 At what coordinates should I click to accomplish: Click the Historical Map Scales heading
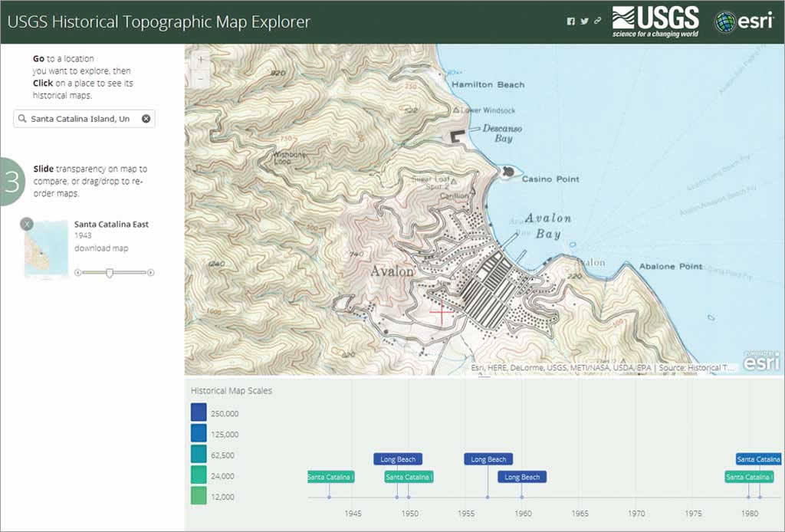pyautogui.click(x=232, y=390)
